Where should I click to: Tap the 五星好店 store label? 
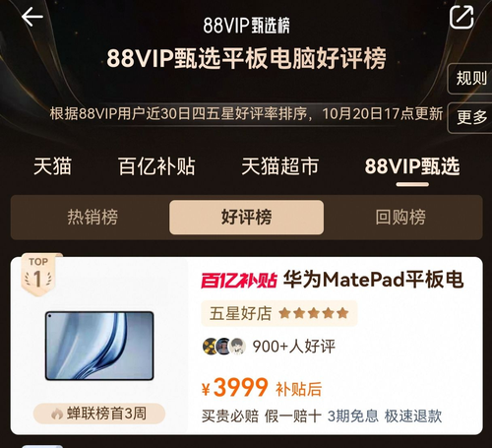(240, 313)
